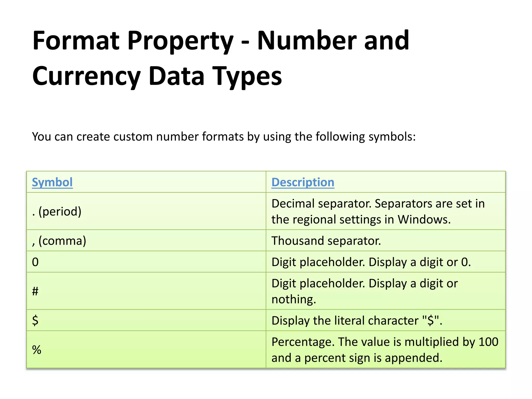
Task: Select the Percentage description cell
Action: click(x=386, y=349)
